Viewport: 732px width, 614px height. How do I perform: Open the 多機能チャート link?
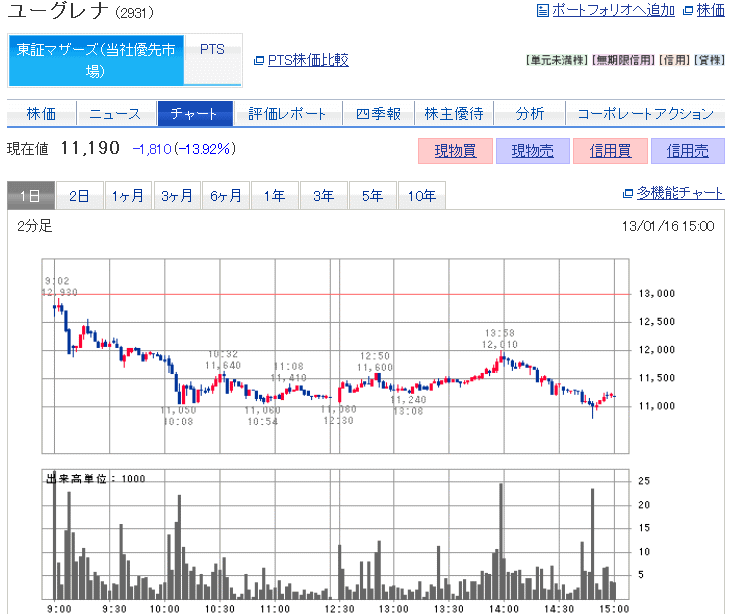point(680,193)
